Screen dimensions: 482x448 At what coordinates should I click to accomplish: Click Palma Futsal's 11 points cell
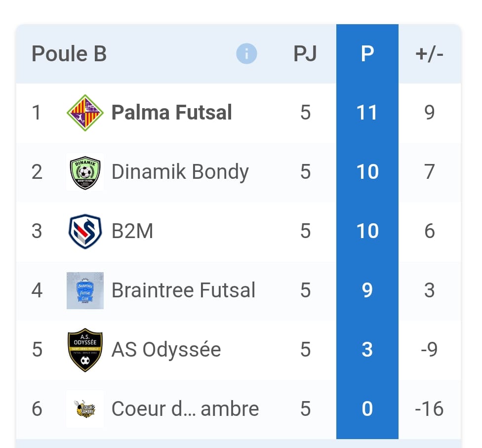click(367, 113)
